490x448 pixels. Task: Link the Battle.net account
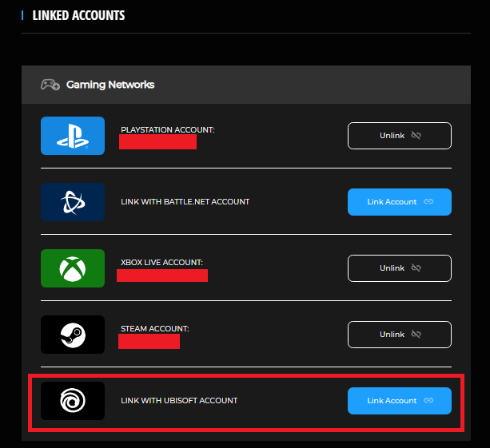tap(400, 202)
